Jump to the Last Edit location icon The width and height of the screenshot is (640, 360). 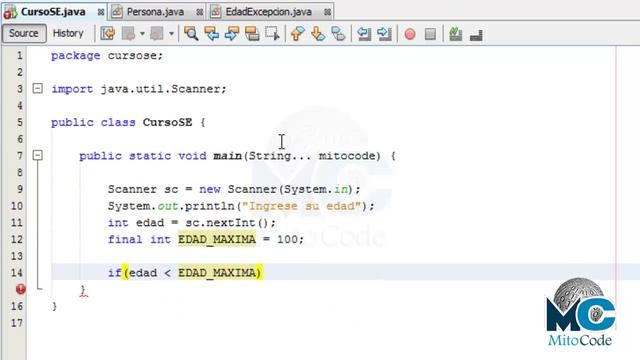(108, 33)
